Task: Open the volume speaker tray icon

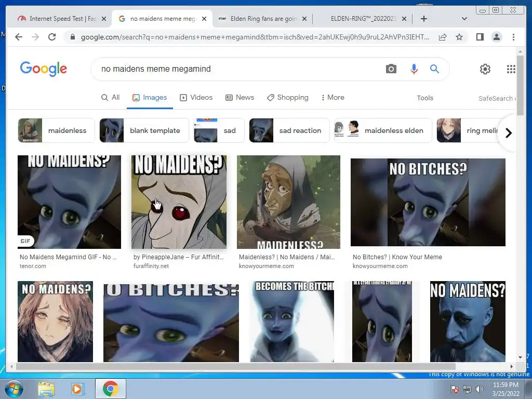Action: point(480,390)
